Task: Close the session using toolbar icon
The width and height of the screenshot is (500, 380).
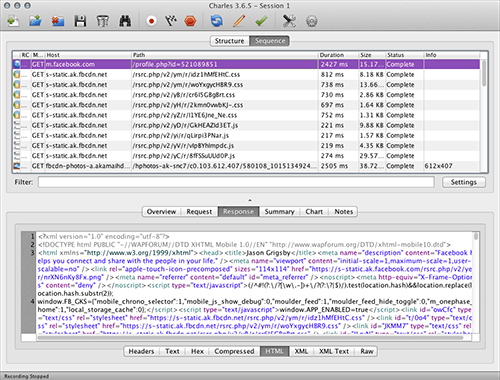Action: pos(58,21)
